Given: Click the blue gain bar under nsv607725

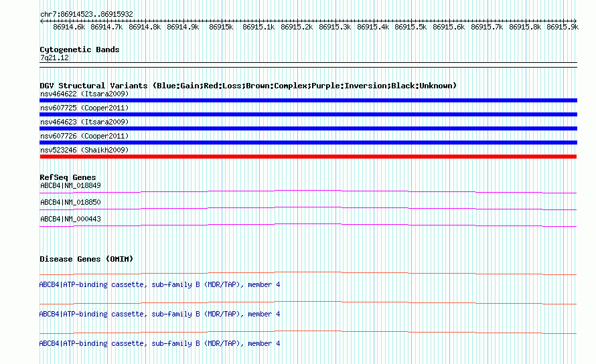Looking at the screenshot, I should pos(308,114).
